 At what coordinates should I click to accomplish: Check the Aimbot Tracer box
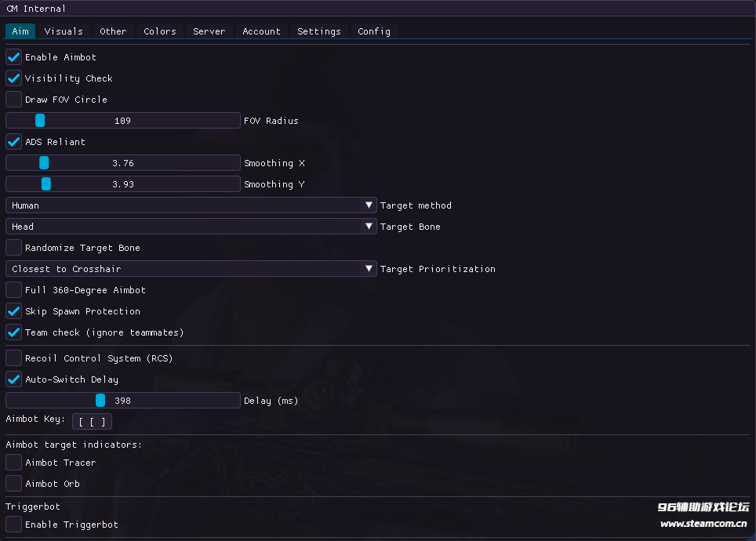14,463
